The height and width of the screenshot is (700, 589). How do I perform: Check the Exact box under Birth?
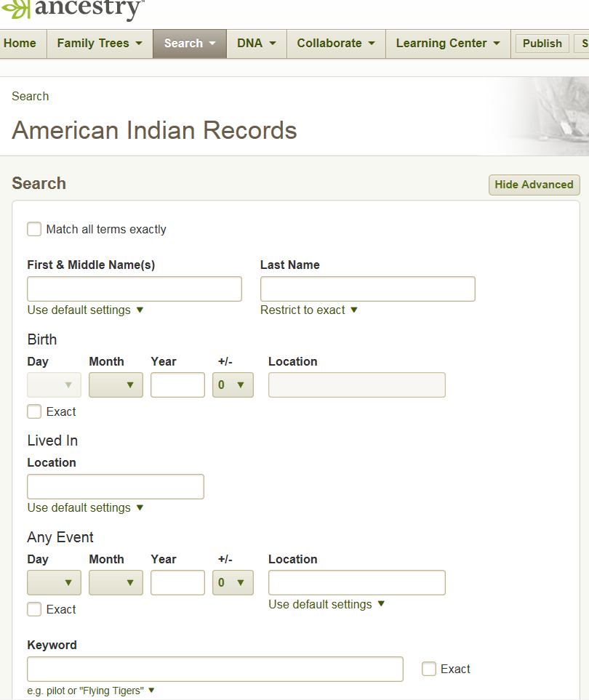pyautogui.click(x=34, y=411)
